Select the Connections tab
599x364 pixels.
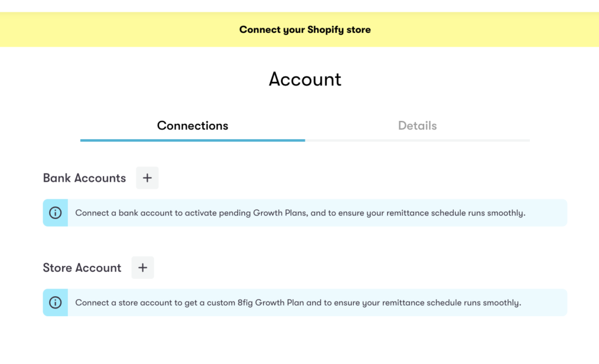(192, 126)
